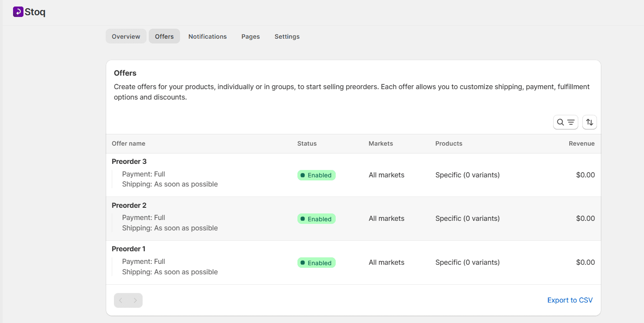This screenshot has width=644, height=323.
Task: Click the Enabled badge for Preorder 3
Action: pos(316,175)
